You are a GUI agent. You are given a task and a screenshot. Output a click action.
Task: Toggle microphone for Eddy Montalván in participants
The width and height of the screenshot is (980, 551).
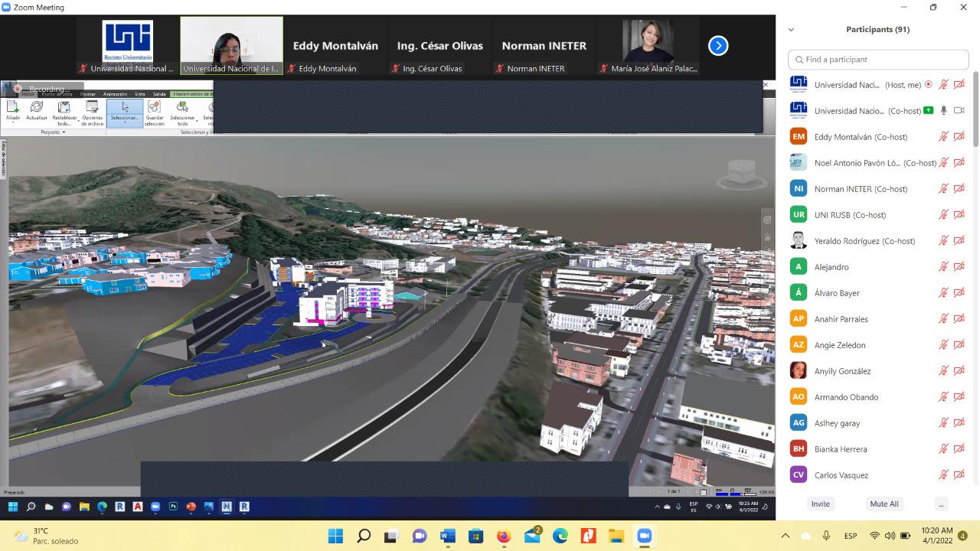pos(944,137)
